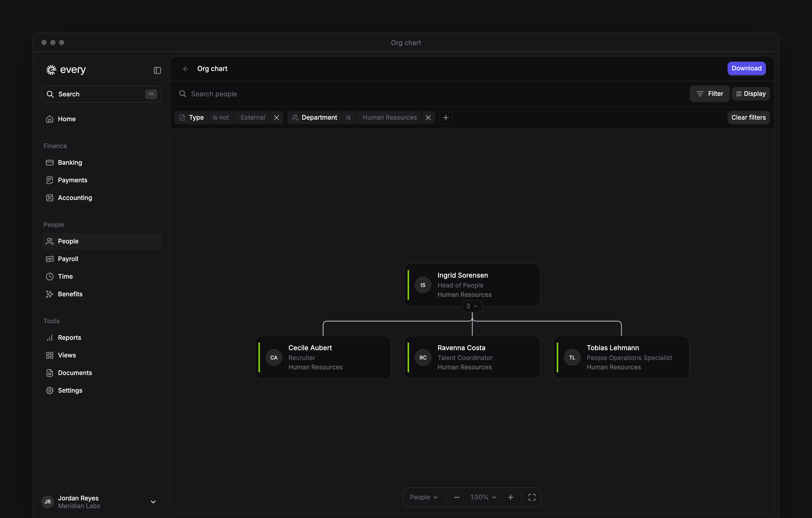Open Accounting in the sidebar
The width and height of the screenshot is (812, 518).
click(x=101, y=198)
